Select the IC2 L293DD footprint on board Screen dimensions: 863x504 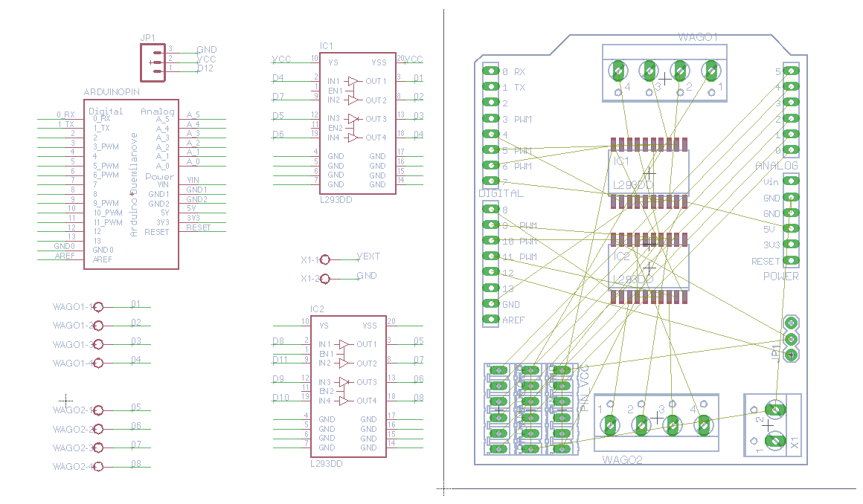(x=649, y=268)
